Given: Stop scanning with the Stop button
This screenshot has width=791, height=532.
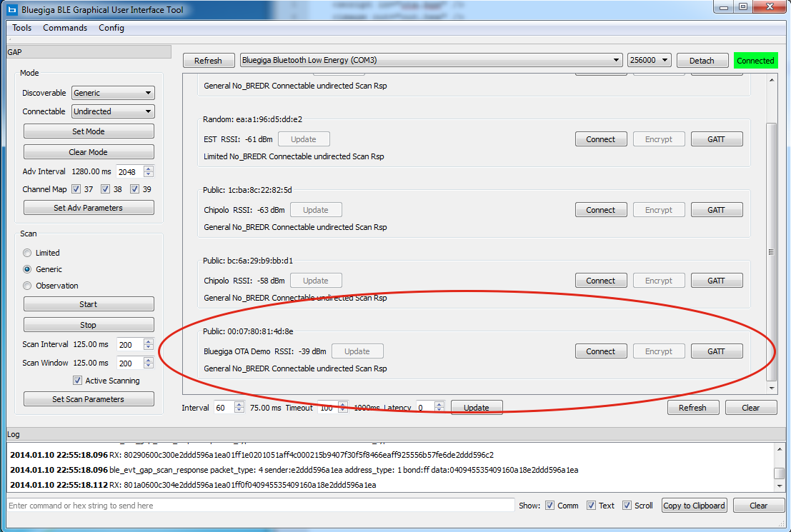Looking at the screenshot, I should [89, 325].
